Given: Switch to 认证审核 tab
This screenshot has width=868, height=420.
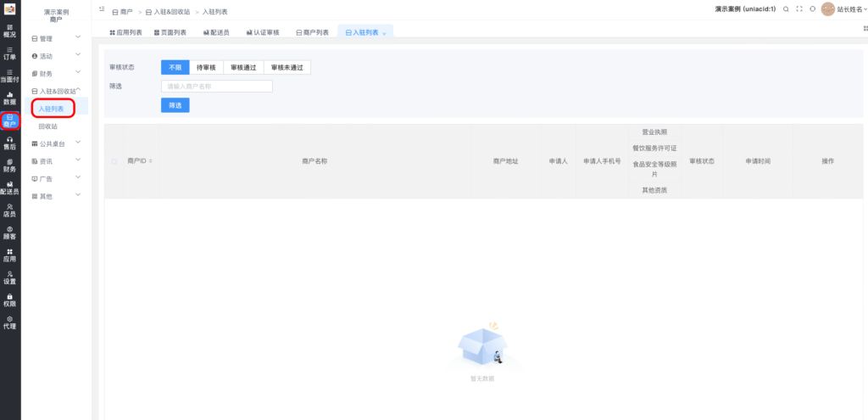Looking at the screenshot, I should [x=263, y=33].
